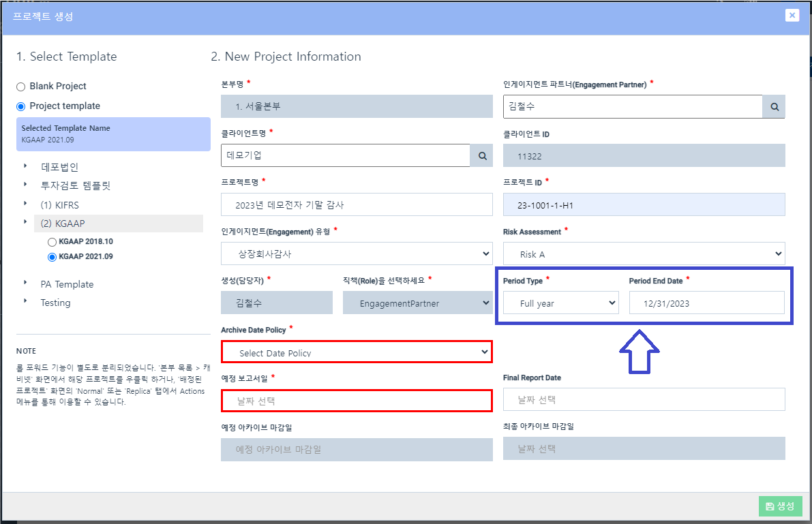Open the Archive Date Policy dropdown
Screen dimensions: 812x524
[356, 352]
